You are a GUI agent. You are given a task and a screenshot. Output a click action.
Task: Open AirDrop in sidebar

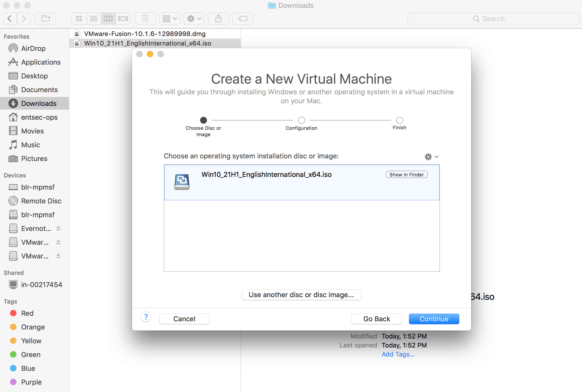pos(34,48)
